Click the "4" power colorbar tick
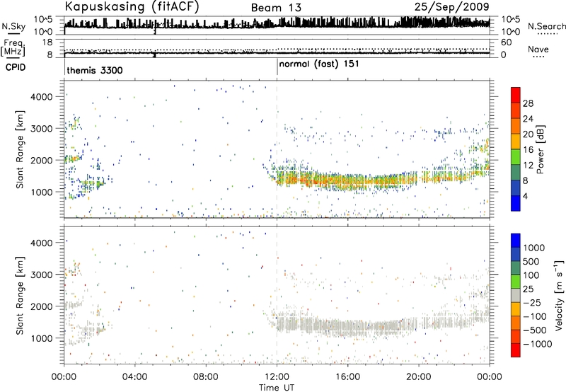 point(525,196)
